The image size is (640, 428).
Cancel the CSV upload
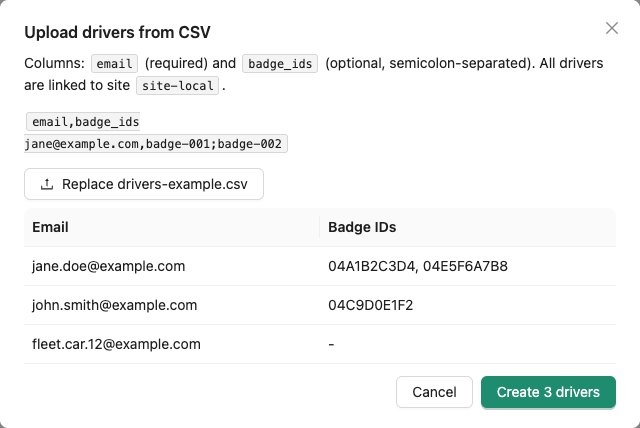[x=434, y=392]
